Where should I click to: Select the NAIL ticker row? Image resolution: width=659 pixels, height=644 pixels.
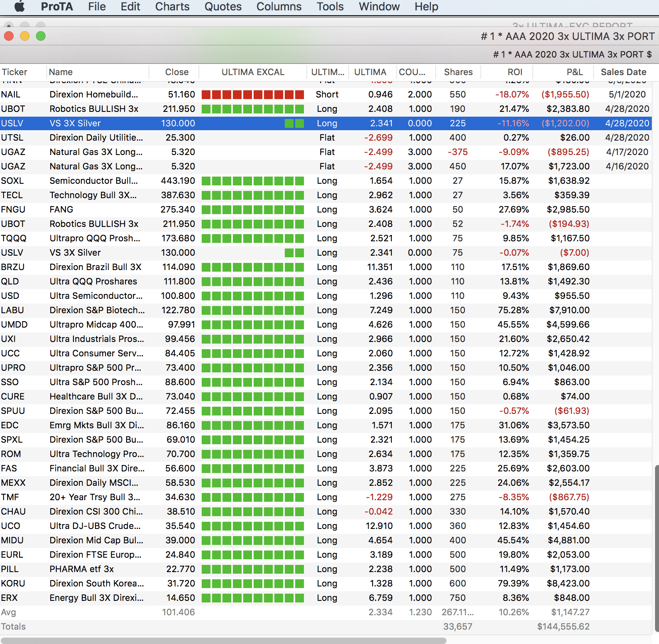[x=326, y=94]
